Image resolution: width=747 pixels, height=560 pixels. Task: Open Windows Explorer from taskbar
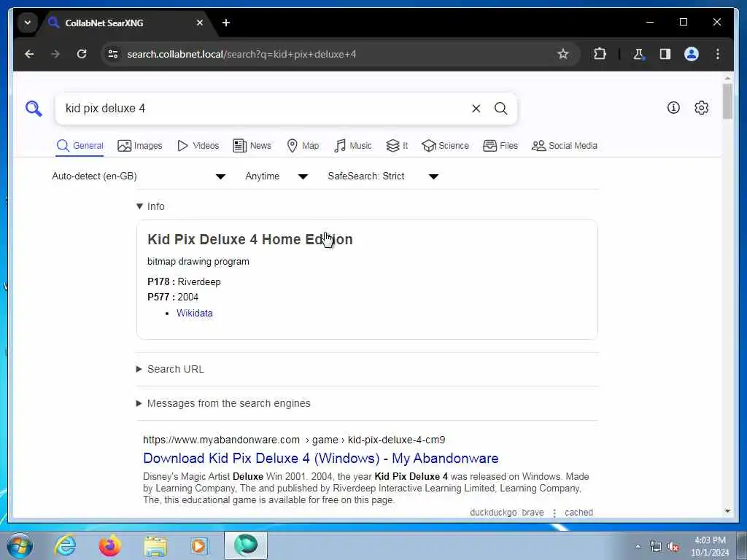point(155,546)
